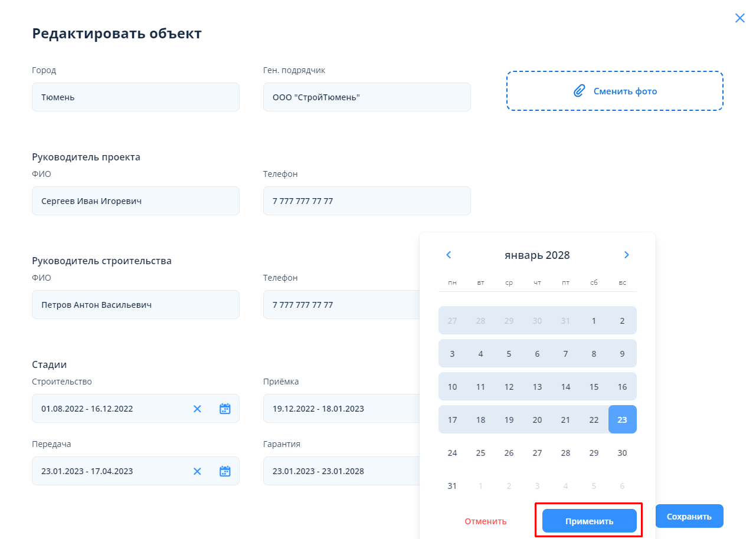Choose January 1 date cell
The height and width of the screenshot is (539, 756).
[x=594, y=321]
